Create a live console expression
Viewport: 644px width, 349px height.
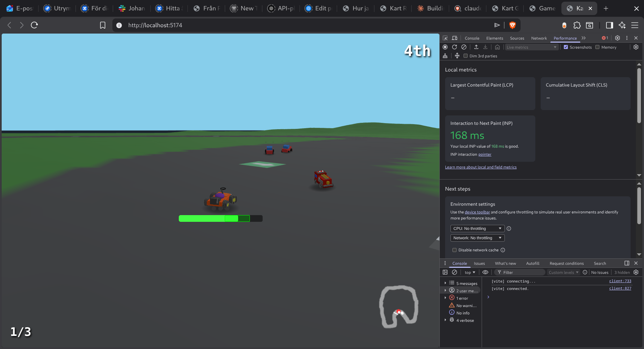coord(486,272)
